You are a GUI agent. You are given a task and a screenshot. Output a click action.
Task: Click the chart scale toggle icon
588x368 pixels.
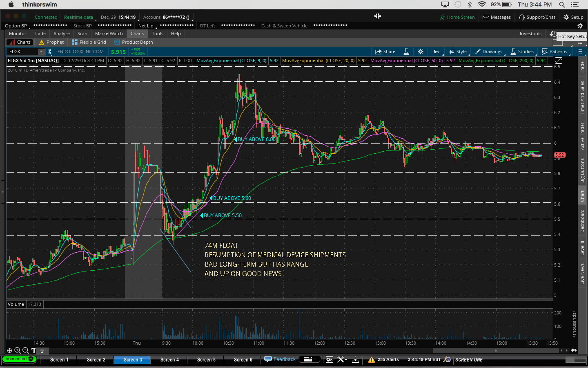pyautogui.click(x=559, y=61)
